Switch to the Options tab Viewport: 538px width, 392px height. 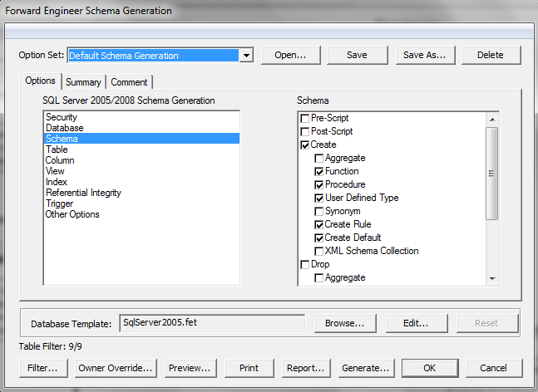[41, 81]
